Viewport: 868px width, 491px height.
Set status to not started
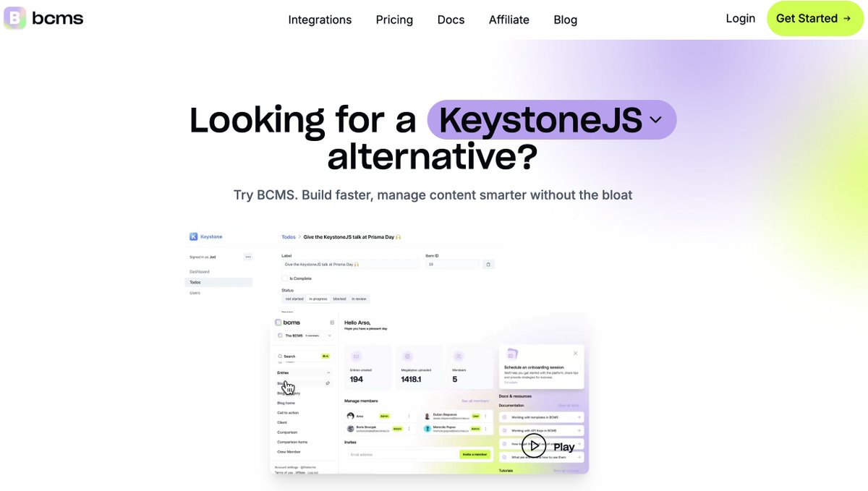294,299
